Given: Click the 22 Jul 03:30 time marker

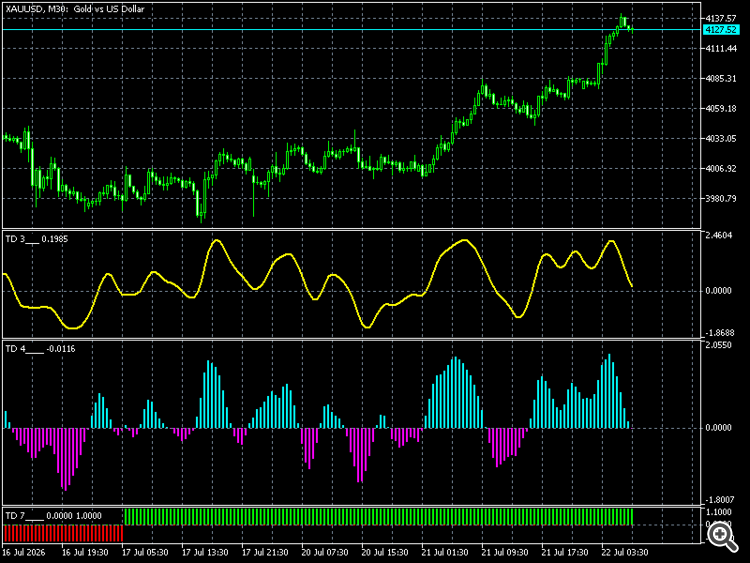Looking at the screenshot, I should pyautogui.click(x=625, y=552).
